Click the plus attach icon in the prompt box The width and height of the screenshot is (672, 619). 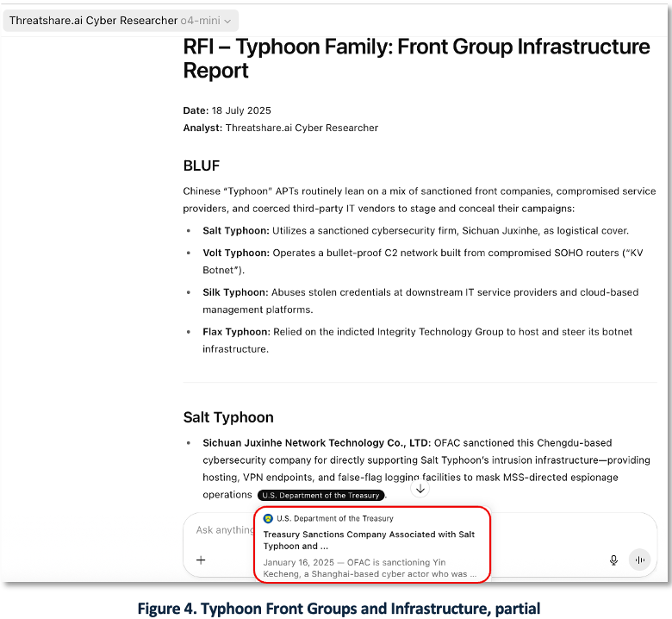pyautogui.click(x=201, y=560)
